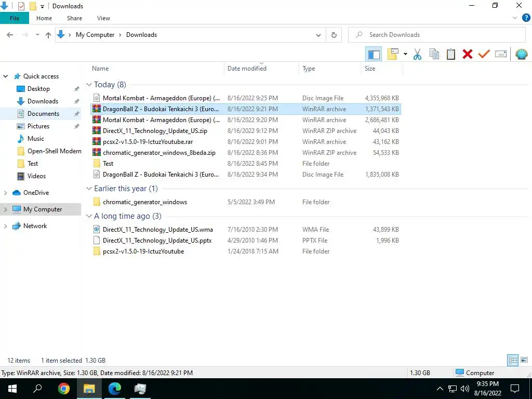Open the volume speaker tray icon

click(465, 389)
